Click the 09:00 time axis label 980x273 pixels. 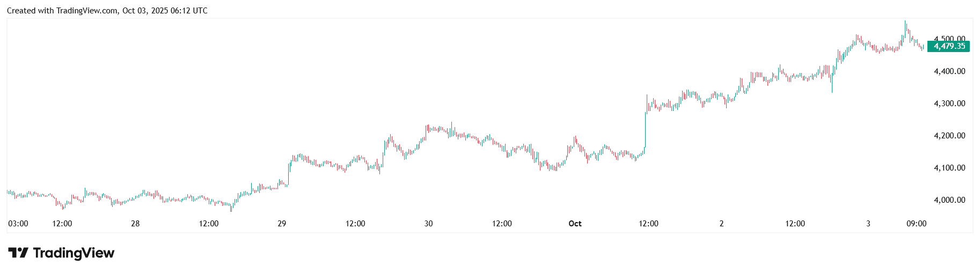click(x=916, y=224)
